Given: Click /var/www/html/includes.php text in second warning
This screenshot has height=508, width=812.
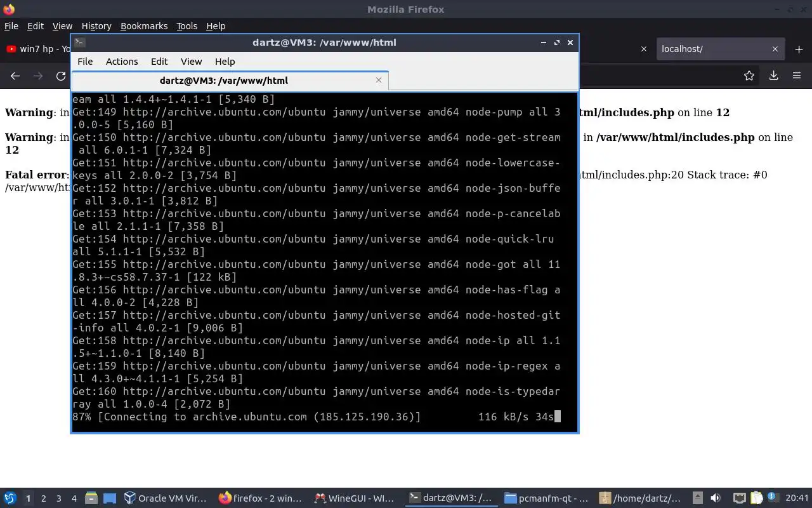Looking at the screenshot, I should pyautogui.click(x=676, y=137).
